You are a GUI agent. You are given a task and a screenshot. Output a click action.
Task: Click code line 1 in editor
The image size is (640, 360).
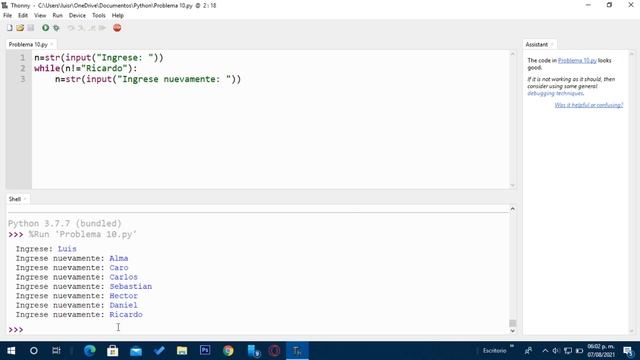[99, 58]
